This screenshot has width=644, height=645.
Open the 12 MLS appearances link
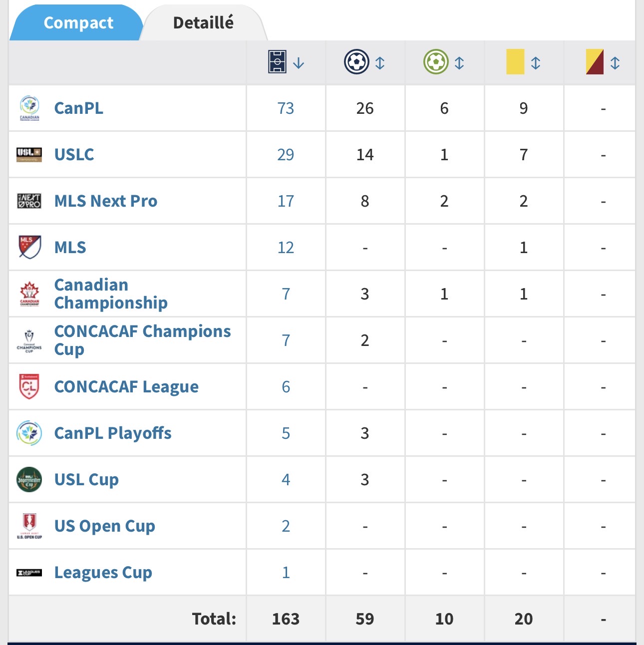coord(286,248)
